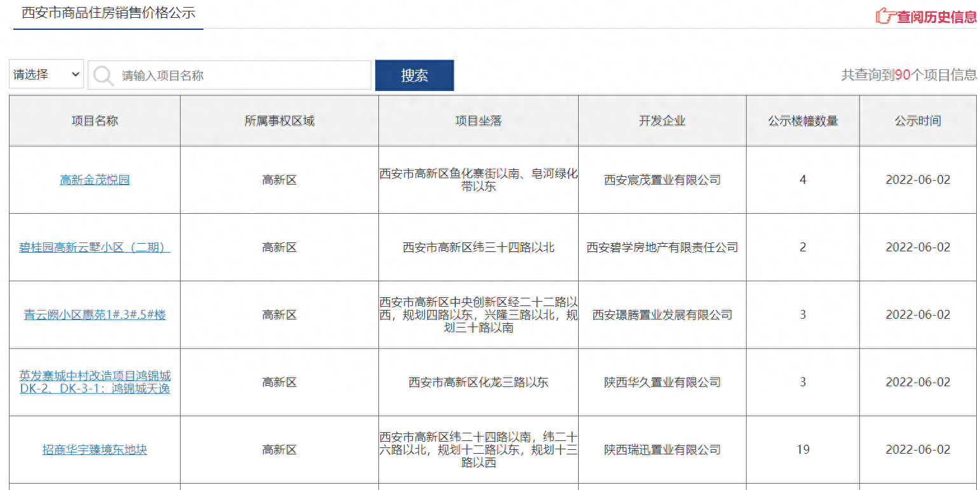Screen dimensions: 980x490
Task: Select the 西安市商品住房销售价格公示 tab
Action: pos(108,13)
